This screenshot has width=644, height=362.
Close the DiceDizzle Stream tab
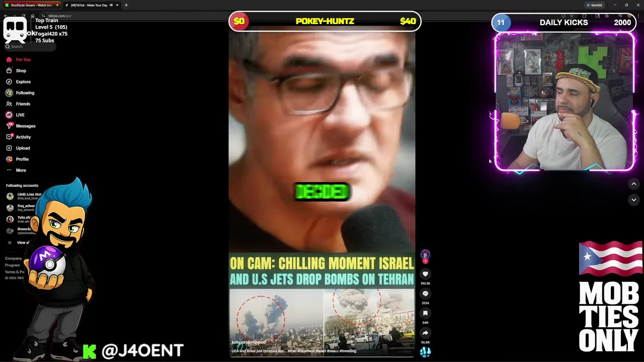[x=57, y=5]
